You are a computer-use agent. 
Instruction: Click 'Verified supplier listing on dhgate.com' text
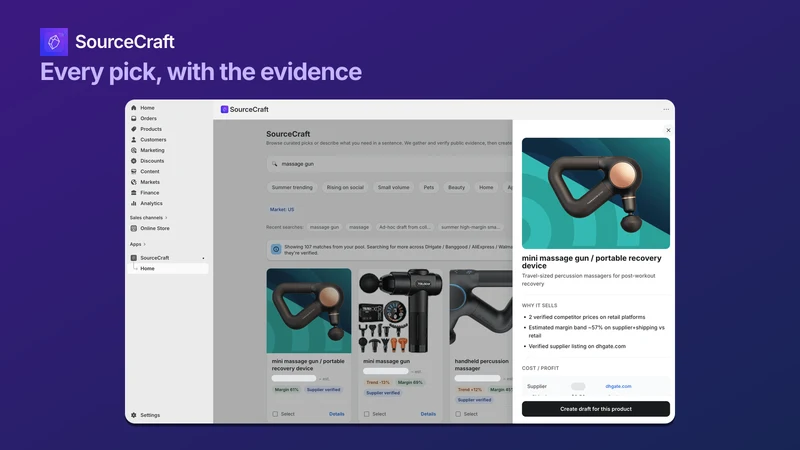coord(577,346)
